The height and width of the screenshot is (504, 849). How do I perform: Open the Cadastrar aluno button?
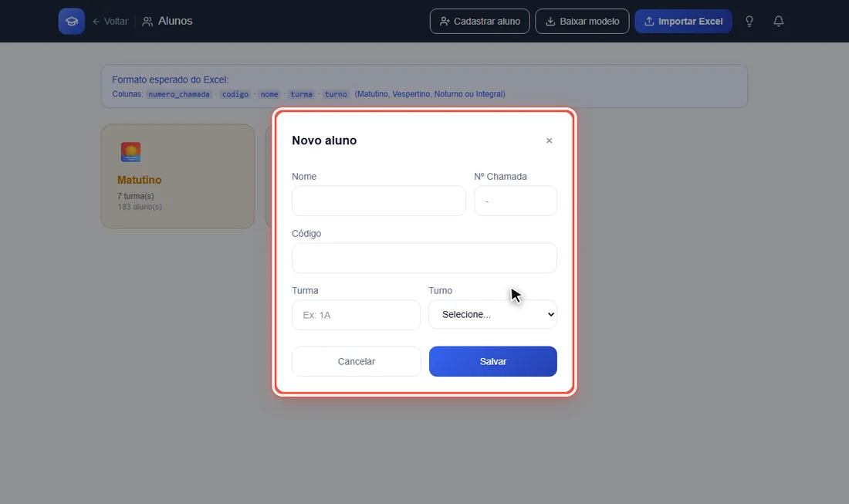(x=480, y=21)
